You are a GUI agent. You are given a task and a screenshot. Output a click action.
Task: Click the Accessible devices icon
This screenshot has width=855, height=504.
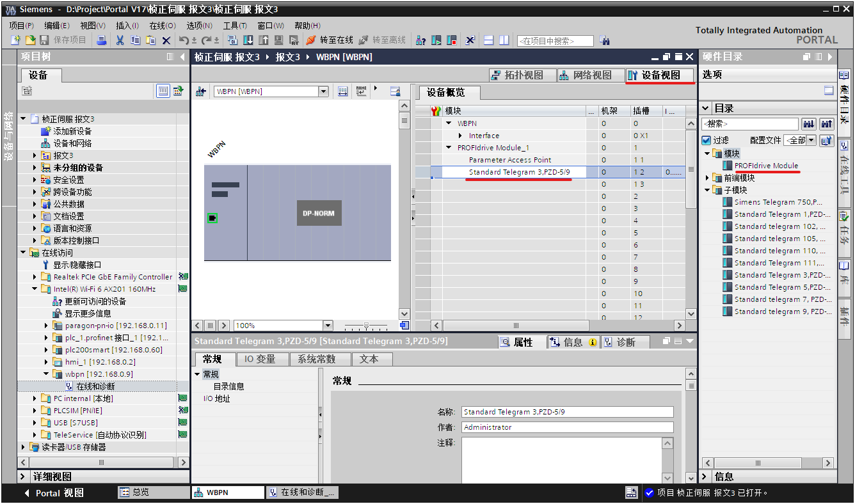tap(420, 40)
